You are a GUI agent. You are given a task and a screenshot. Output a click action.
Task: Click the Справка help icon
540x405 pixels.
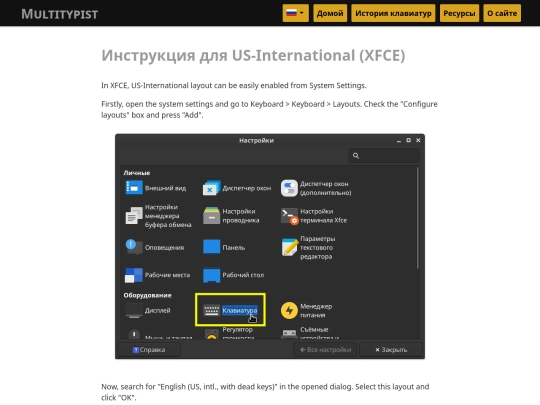pyautogui.click(x=136, y=350)
